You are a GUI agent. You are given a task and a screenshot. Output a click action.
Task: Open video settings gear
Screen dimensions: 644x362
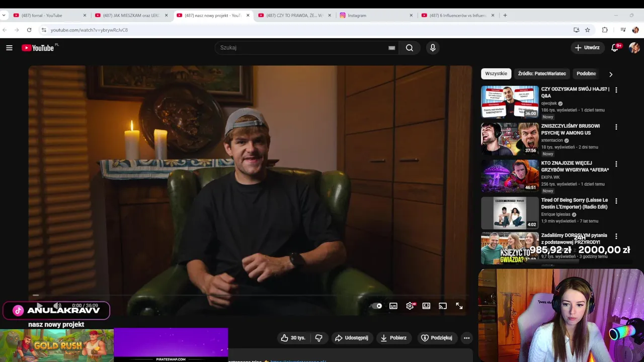click(410, 306)
